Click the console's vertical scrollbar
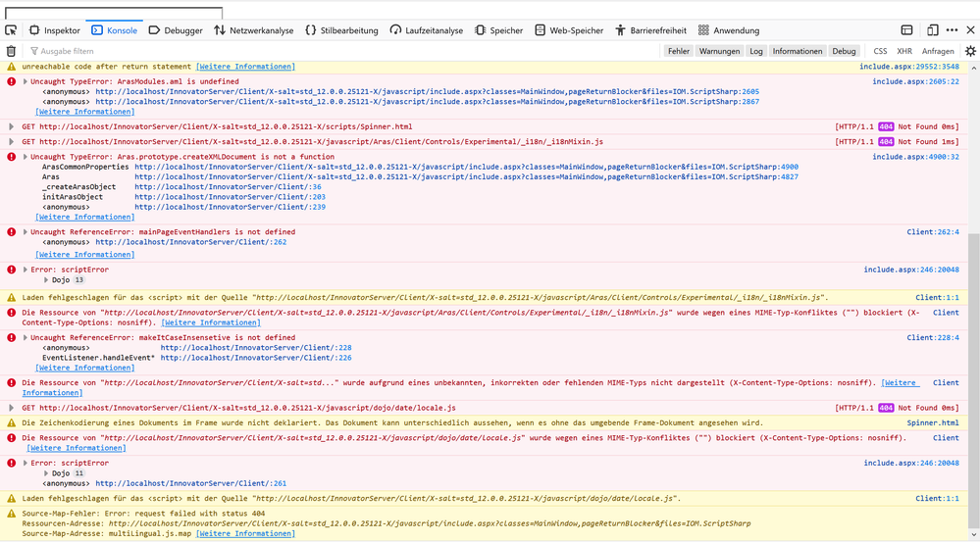Viewport: 980px width, 543px height. (x=973, y=294)
